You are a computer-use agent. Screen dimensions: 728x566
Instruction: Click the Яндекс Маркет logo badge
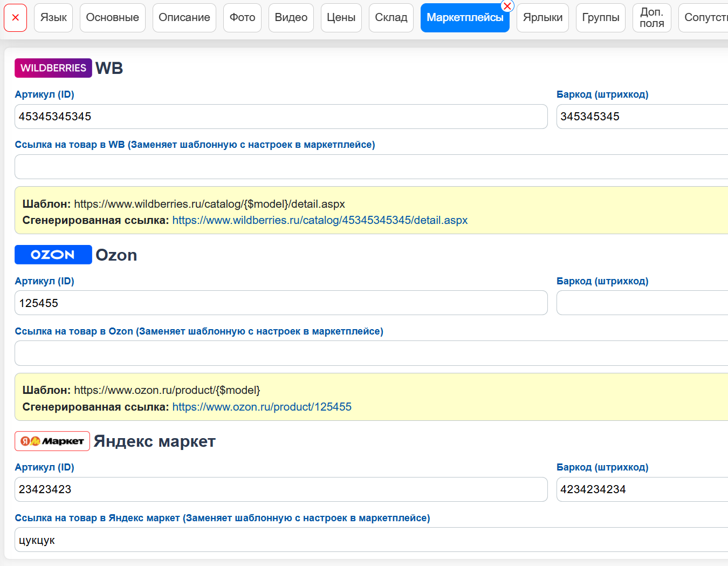click(52, 441)
